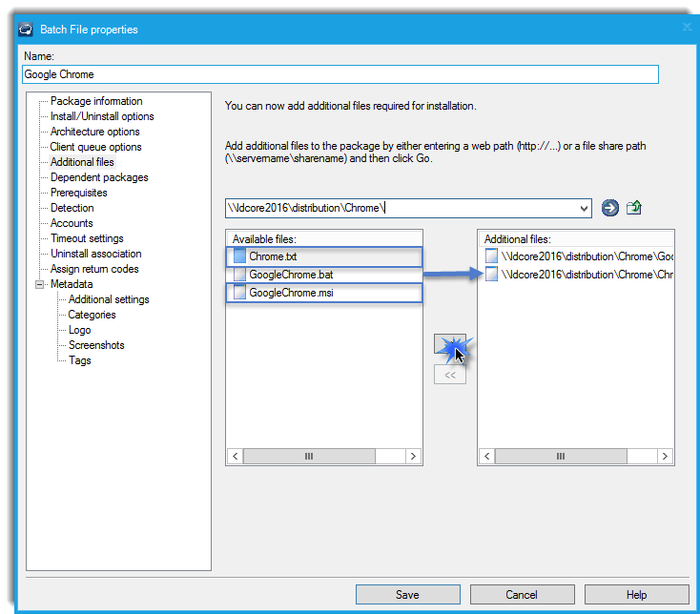The width and height of the screenshot is (700, 614).
Task: Click the Save button
Action: click(407, 595)
